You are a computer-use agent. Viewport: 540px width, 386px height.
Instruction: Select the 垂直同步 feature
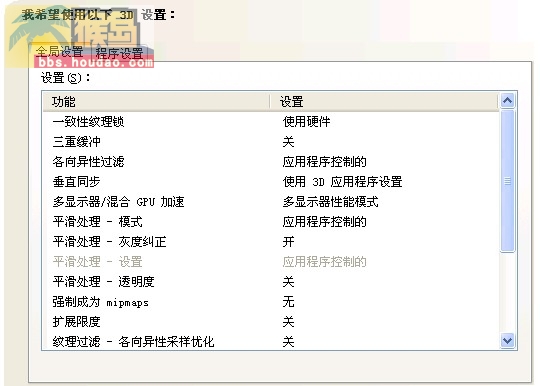click(x=270, y=181)
